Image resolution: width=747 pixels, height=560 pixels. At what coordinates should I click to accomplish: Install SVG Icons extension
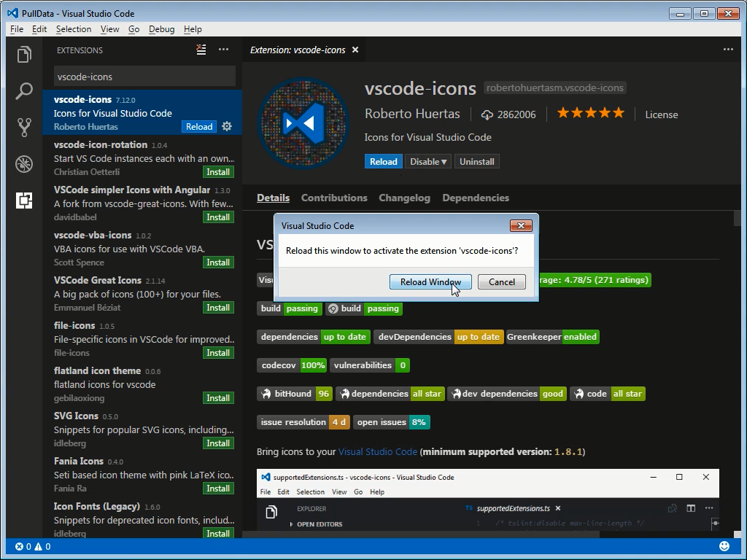218,443
